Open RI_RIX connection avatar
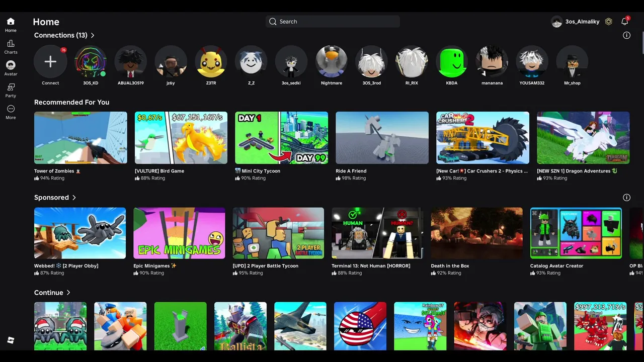Image resolution: width=644 pixels, height=362 pixels. pos(412,62)
